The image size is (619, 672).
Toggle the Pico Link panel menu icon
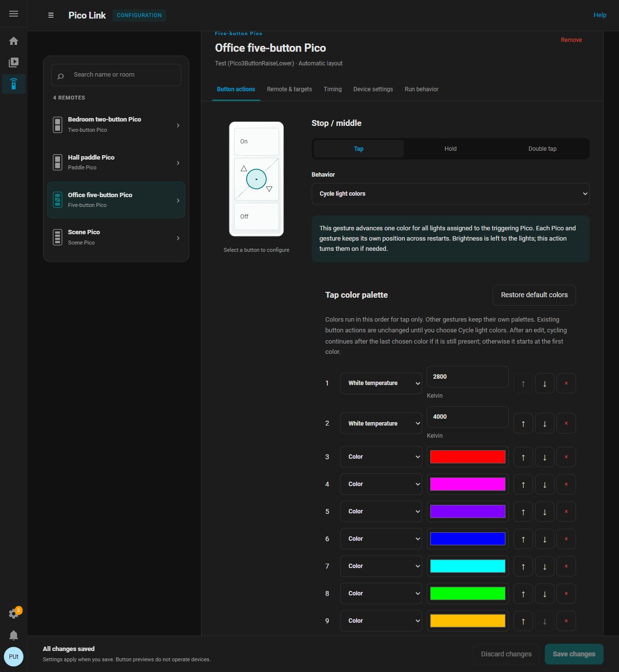(x=51, y=15)
